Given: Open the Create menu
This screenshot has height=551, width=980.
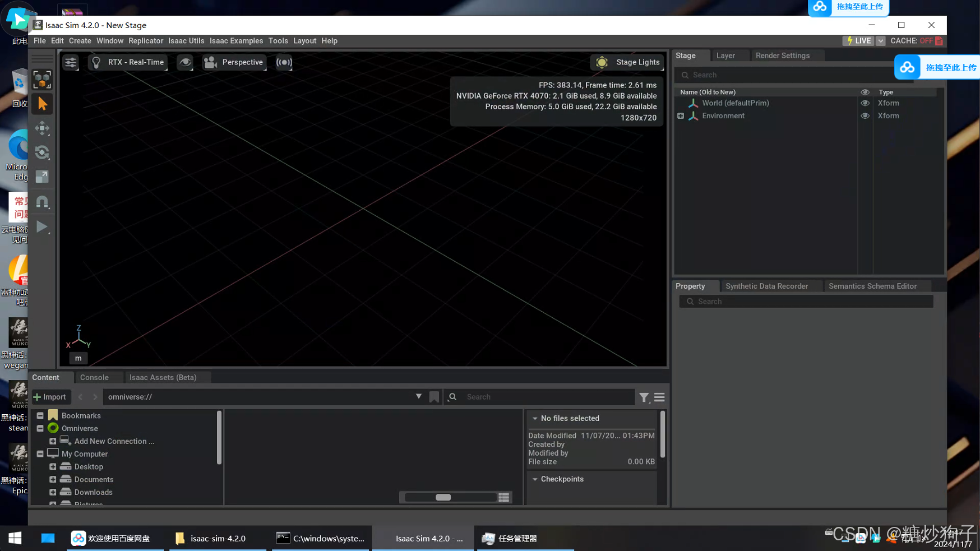Looking at the screenshot, I should (80, 41).
